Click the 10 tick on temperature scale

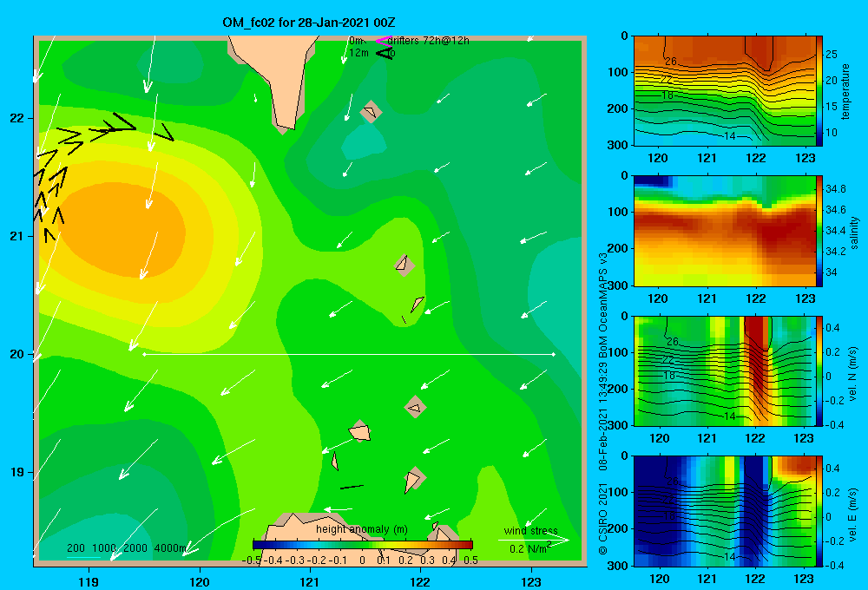pyautogui.click(x=832, y=133)
